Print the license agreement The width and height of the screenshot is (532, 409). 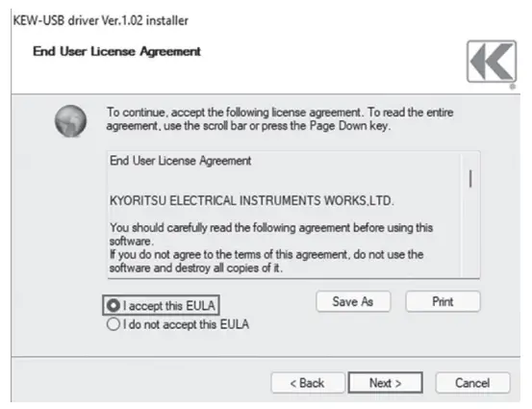pyautogui.click(x=443, y=301)
